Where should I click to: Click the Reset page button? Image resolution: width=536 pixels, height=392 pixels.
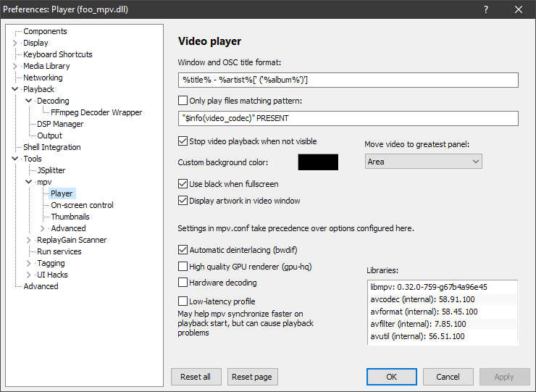(253, 377)
